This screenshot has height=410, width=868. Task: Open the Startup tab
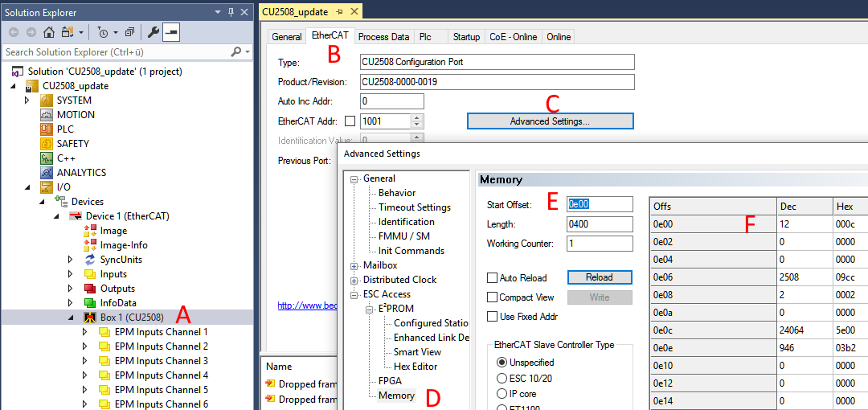[466, 36]
